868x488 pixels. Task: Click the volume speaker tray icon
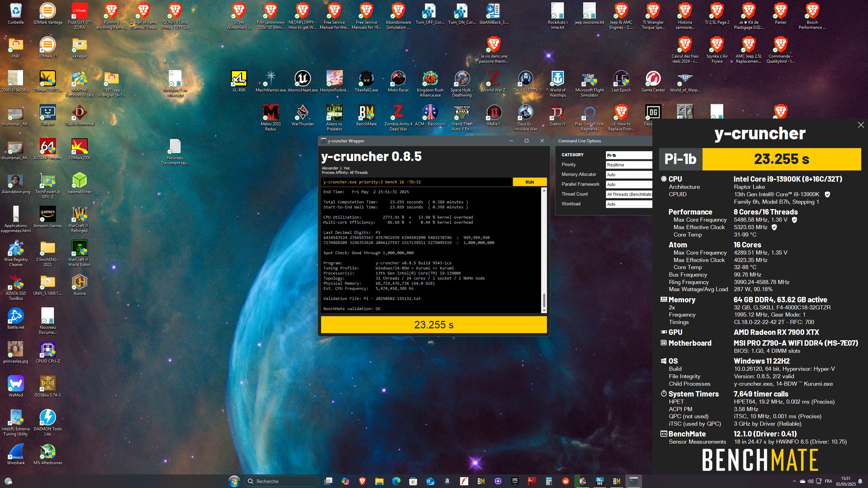coord(810,481)
